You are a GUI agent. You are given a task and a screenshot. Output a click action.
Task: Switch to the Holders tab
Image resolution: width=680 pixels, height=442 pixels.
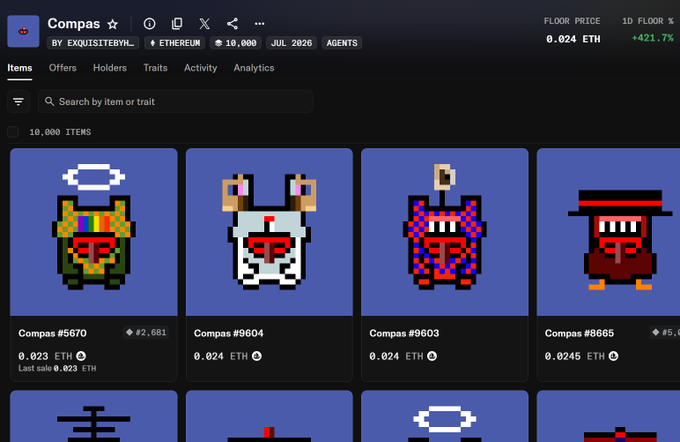pos(110,68)
